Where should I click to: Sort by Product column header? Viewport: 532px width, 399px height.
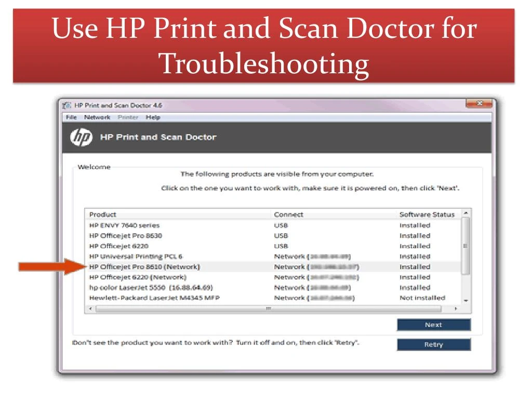point(179,215)
